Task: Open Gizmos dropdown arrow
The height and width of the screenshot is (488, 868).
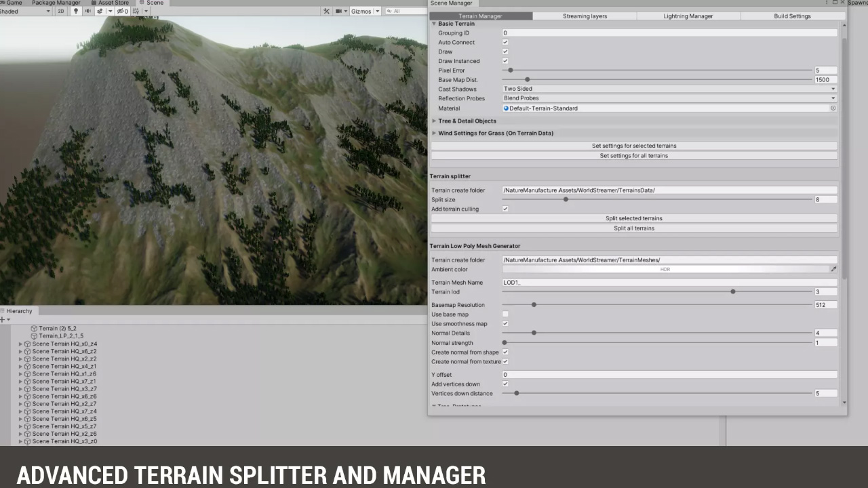Action: click(x=377, y=11)
